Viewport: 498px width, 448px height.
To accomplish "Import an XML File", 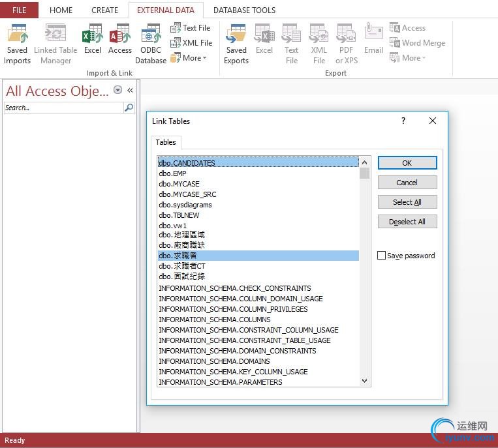I will tap(191, 43).
